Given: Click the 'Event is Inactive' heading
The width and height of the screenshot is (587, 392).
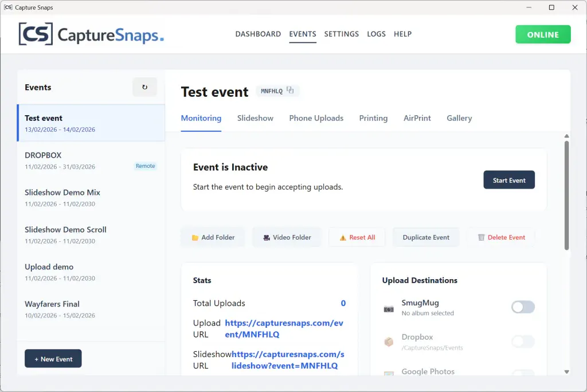Looking at the screenshot, I should coord(230,167).
